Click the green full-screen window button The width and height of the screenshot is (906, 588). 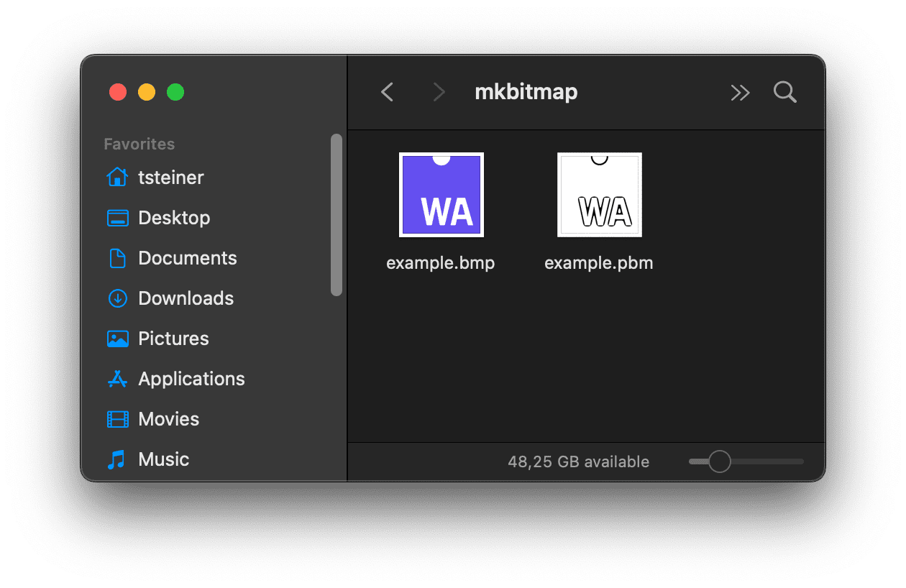[x=175, y=92]
